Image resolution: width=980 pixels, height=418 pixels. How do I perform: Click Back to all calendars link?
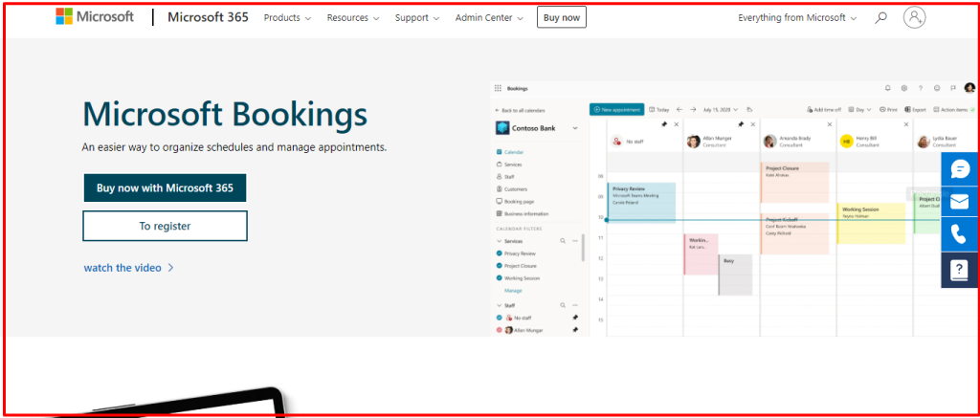tap(520, 111)
